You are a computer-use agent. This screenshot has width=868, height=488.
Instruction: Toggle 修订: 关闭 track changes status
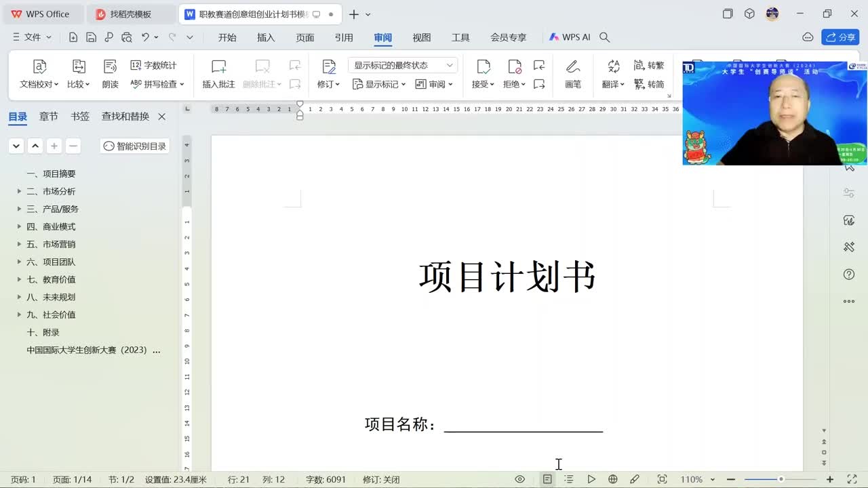pyautogui.click(x=381, y=479)
